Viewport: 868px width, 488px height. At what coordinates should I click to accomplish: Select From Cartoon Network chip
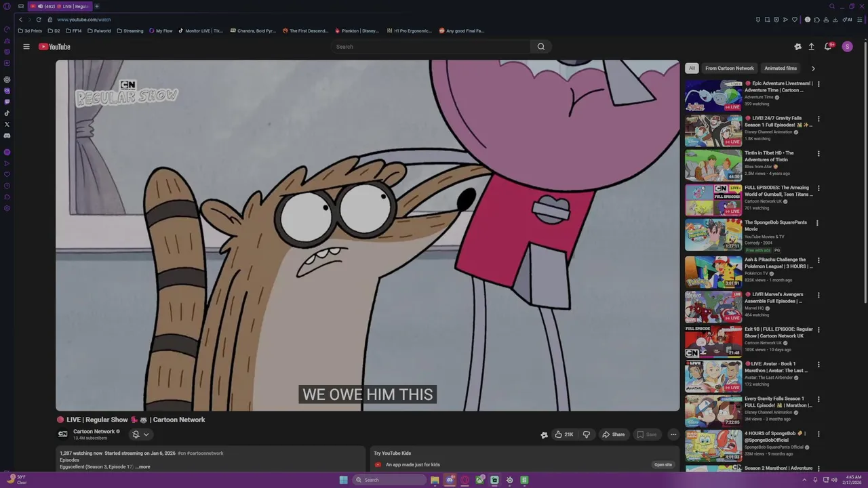point(729,68)
